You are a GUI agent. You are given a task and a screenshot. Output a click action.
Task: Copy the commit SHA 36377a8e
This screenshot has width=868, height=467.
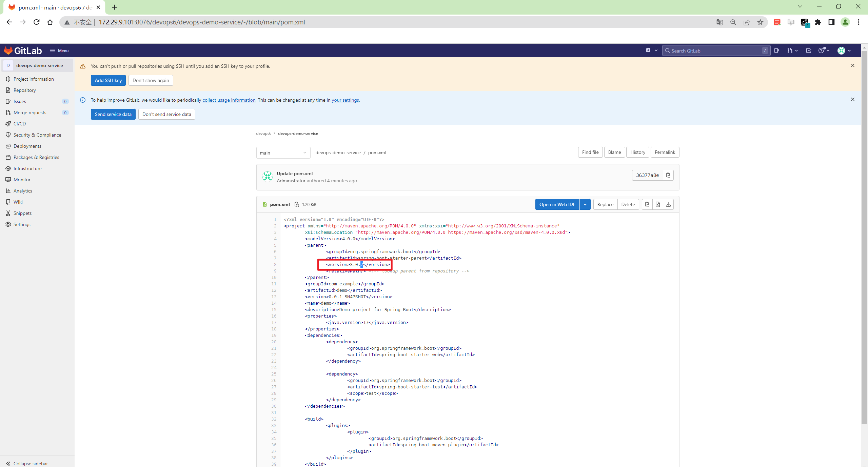coord(668,175)
